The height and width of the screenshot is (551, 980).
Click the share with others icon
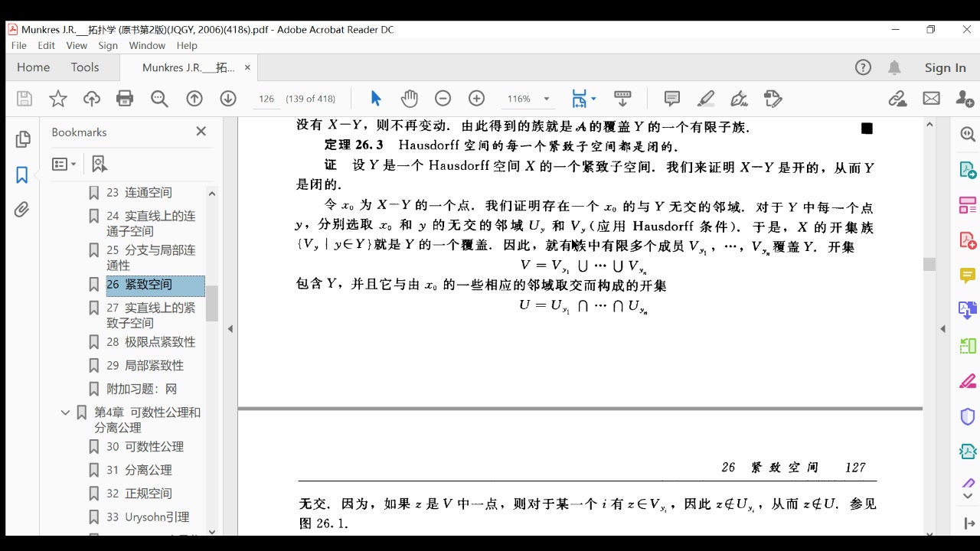965,99
